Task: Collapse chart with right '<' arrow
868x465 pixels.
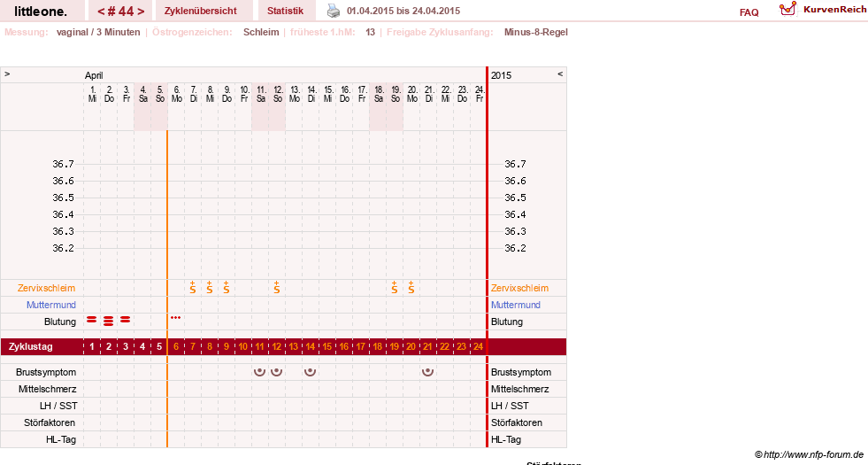Action: coord(560,74)
